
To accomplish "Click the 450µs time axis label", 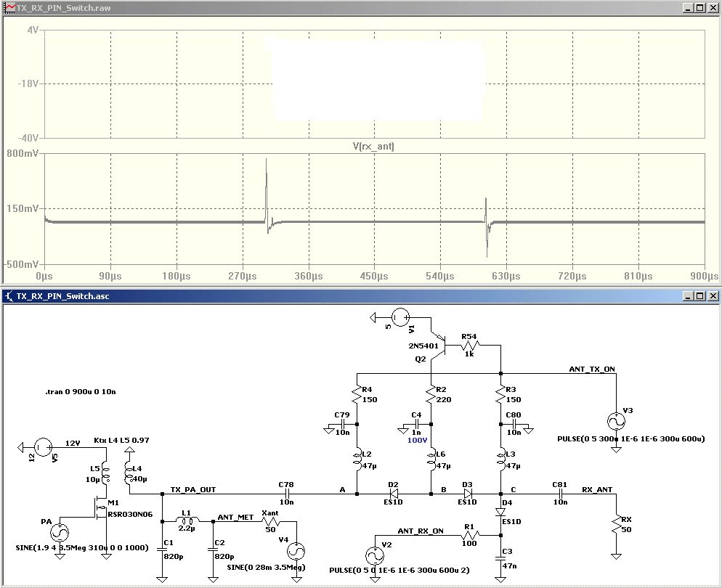I will tap(374, 277).
